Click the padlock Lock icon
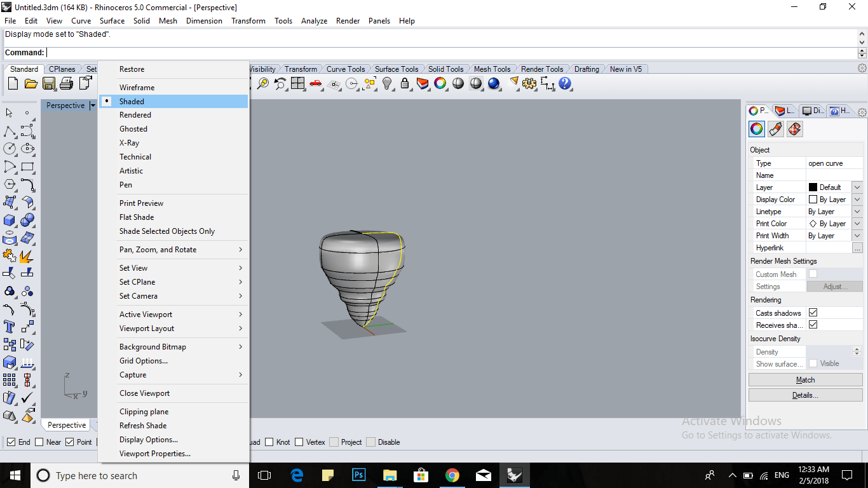 click(405, 83)
